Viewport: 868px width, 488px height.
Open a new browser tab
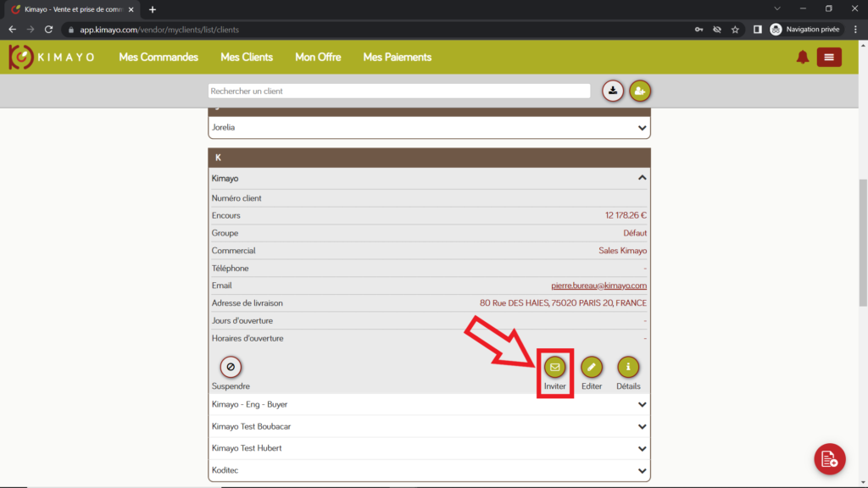coord(153,9)
